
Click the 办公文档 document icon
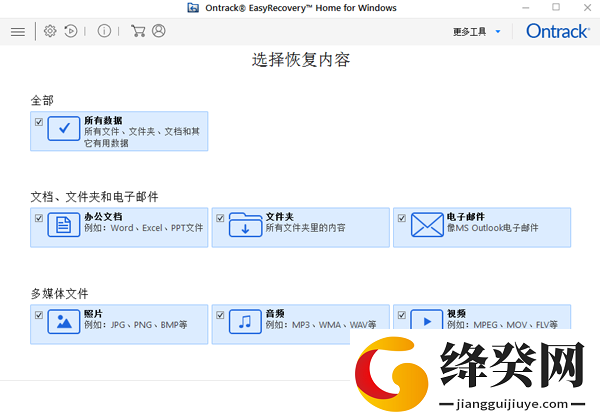(x=64, y=225)
